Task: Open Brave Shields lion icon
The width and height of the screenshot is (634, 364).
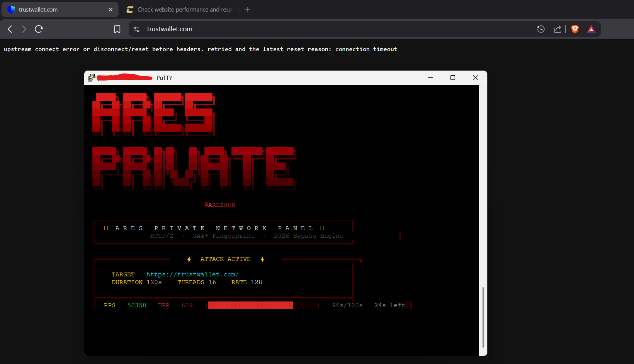Action: coord(575,29)
